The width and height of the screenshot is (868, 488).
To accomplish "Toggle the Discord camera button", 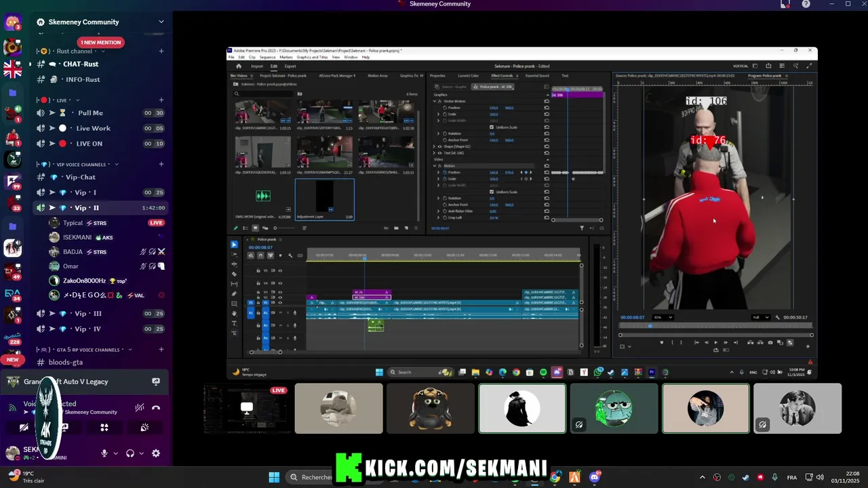I will click(x=24, y=428).
